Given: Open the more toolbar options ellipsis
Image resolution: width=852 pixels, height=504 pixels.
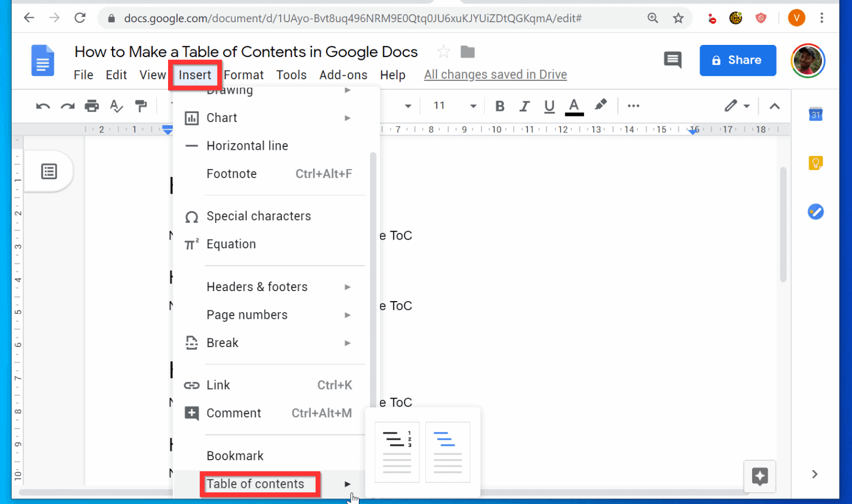Looking at the screenshot, I should (633, 106).
